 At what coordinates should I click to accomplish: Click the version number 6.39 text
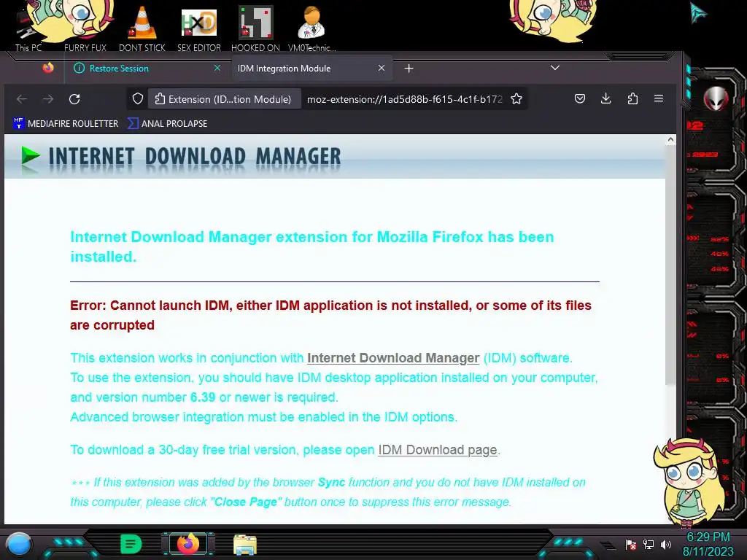pyautogui.click(x=203, y=397)
